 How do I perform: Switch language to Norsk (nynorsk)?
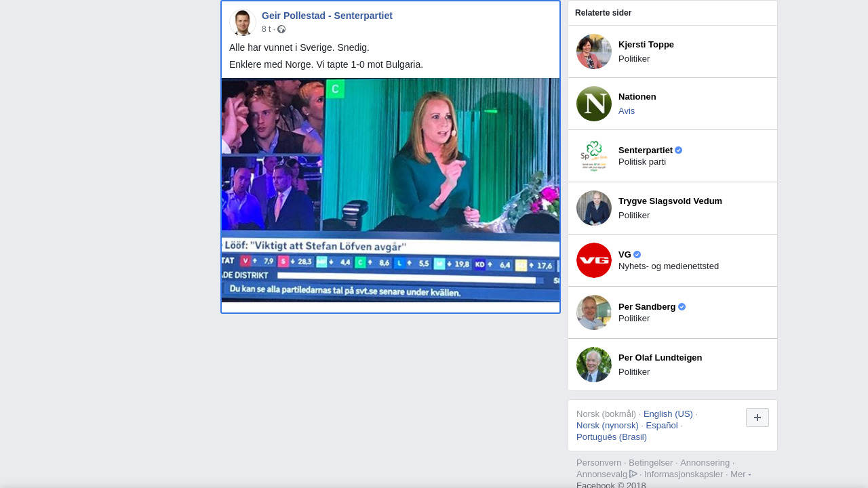[608, 426]
